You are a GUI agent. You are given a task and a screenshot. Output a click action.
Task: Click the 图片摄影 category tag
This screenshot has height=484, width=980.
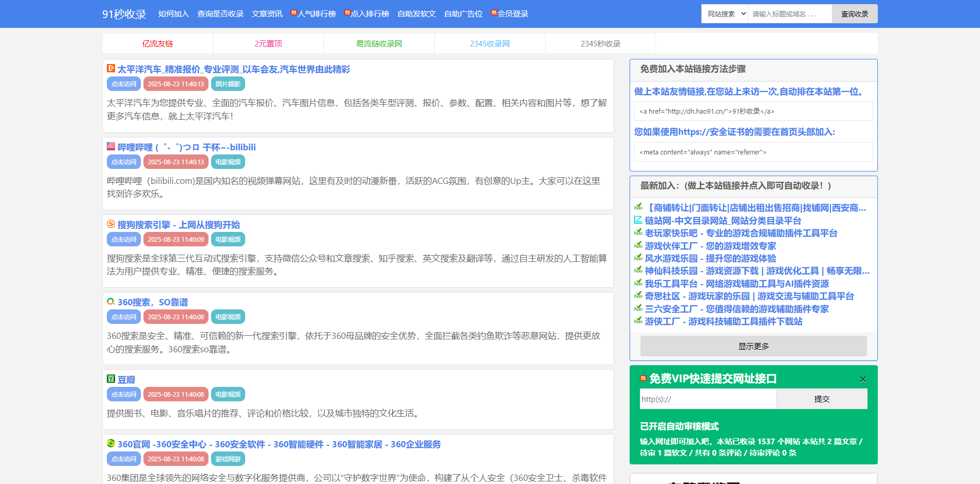228,84
